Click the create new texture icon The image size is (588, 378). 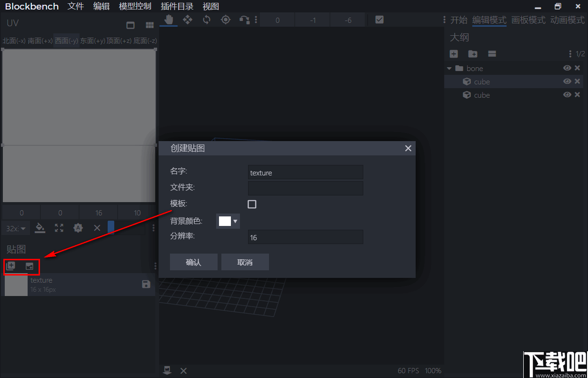pyautogui.click(x=11, y=266)
